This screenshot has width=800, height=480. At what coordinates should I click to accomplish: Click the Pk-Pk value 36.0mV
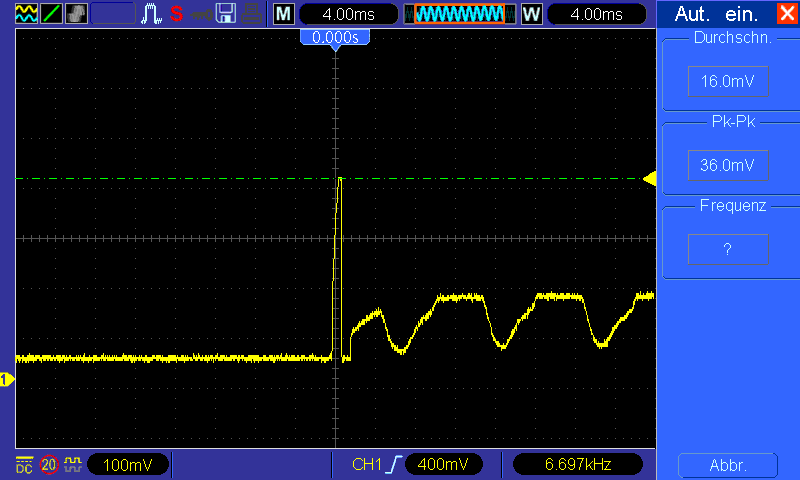pos(728,165)
